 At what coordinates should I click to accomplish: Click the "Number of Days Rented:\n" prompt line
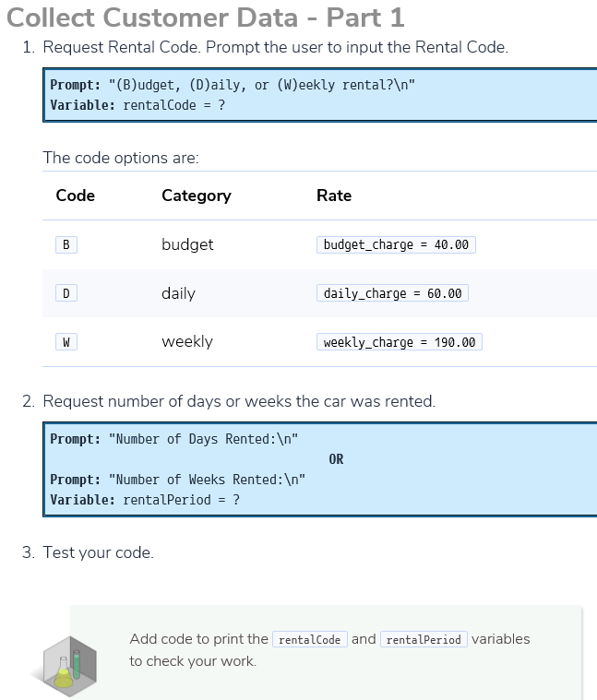click(x=174, y=439)
